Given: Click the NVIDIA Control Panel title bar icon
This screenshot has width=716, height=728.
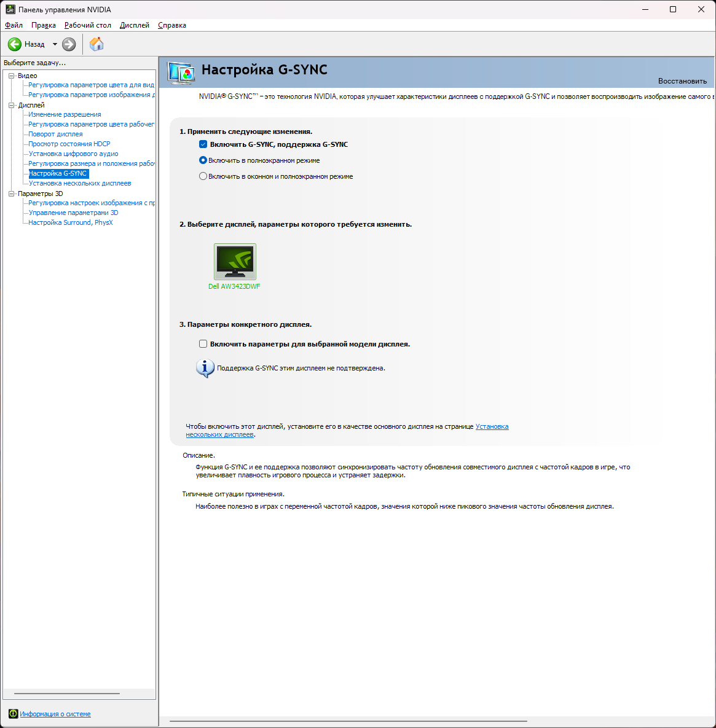Looking at the screenshot, I should pos(10,10).
